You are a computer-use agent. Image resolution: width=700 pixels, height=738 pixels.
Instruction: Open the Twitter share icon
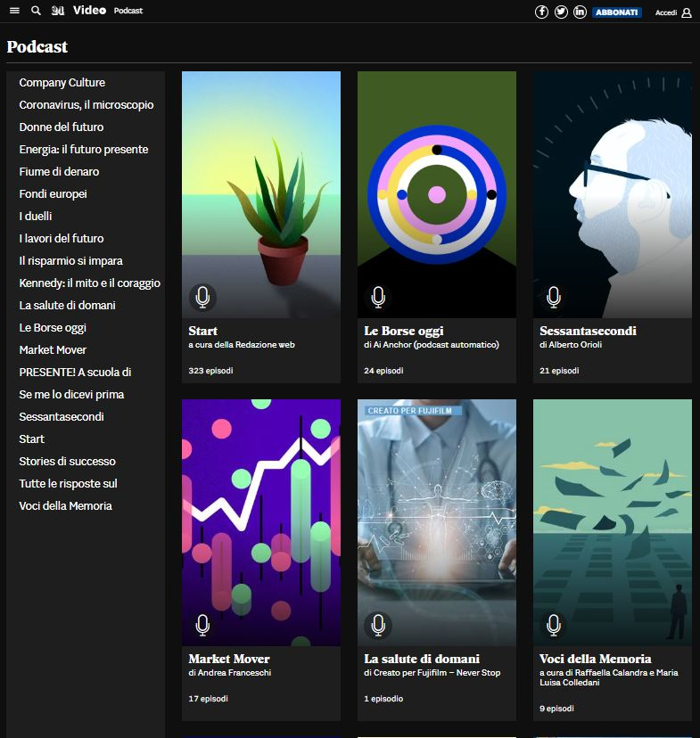561,12
